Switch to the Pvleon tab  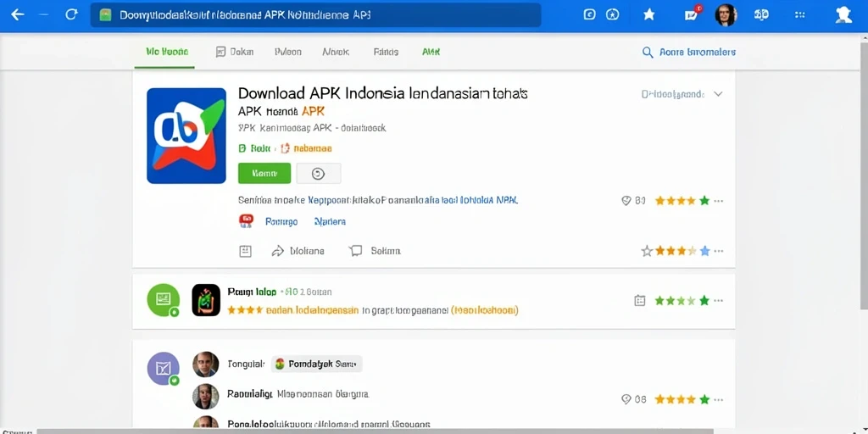point(288,52)
